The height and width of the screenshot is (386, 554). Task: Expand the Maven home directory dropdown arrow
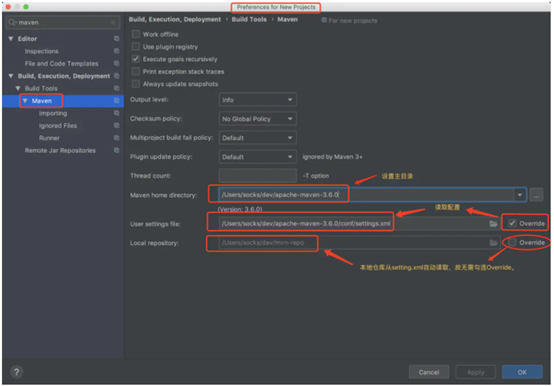click(520, 195)
